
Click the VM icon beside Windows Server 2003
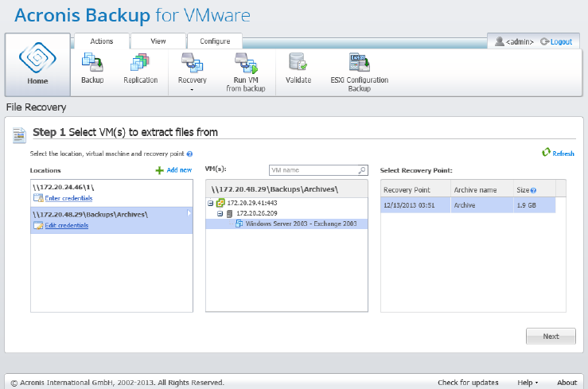click(239, 224)
